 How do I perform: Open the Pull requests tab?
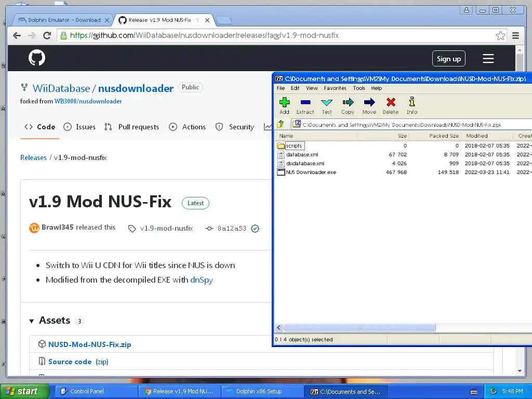(131, 127)
